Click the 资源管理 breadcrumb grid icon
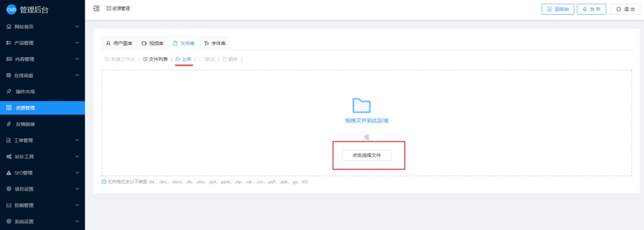644x230 pixels. coord(109,9)
